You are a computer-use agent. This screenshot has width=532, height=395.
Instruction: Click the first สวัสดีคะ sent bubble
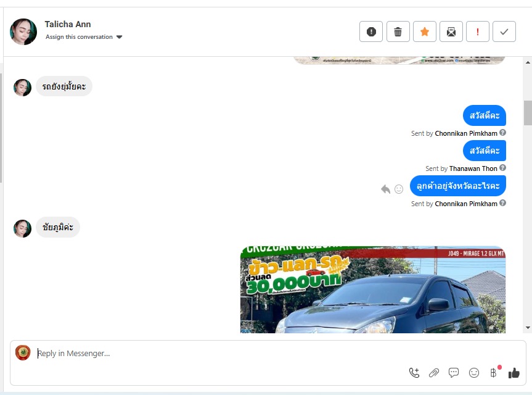[485, 115]
